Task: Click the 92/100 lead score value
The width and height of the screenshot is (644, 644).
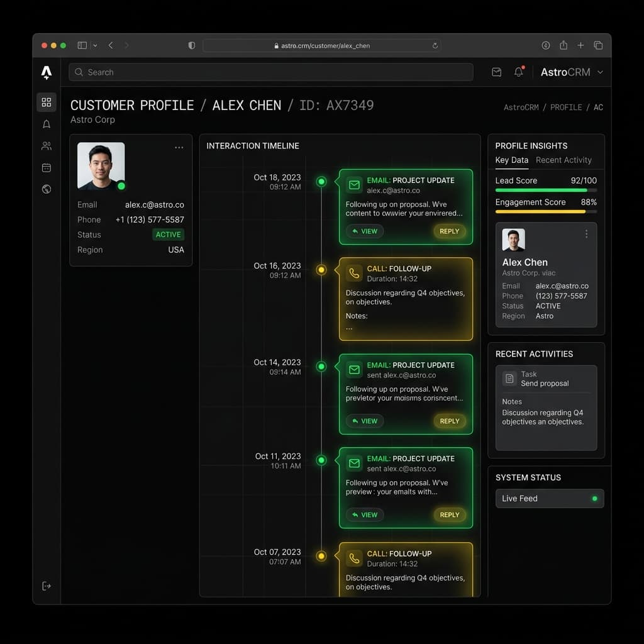Action: click(x=584, y=180)
